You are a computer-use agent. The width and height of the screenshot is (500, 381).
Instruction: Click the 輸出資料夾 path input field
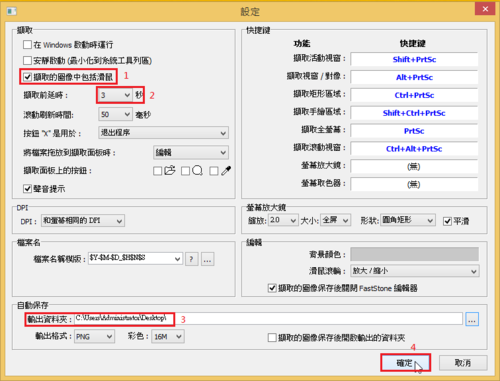pyautogui.click(x=268, y=319)
